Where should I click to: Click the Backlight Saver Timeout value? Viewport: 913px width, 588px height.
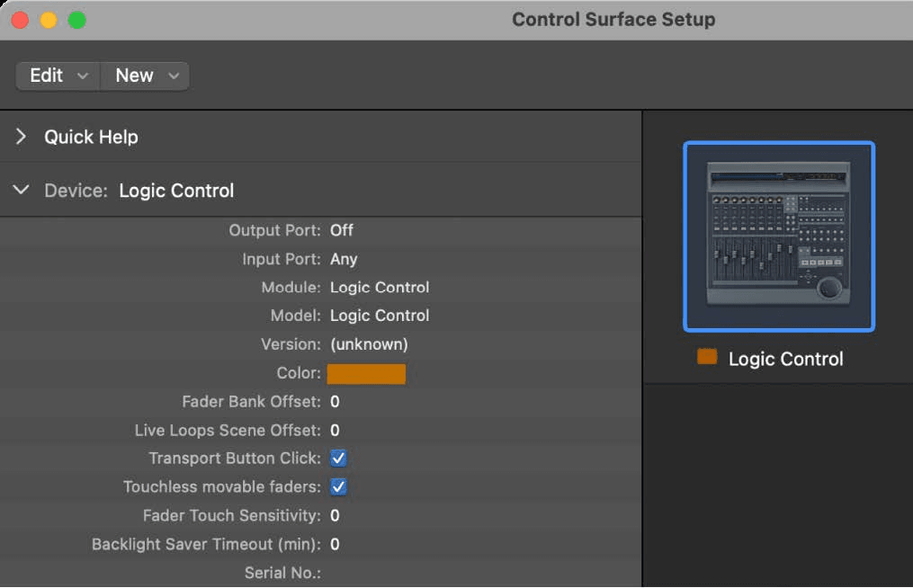click(335, 544)
